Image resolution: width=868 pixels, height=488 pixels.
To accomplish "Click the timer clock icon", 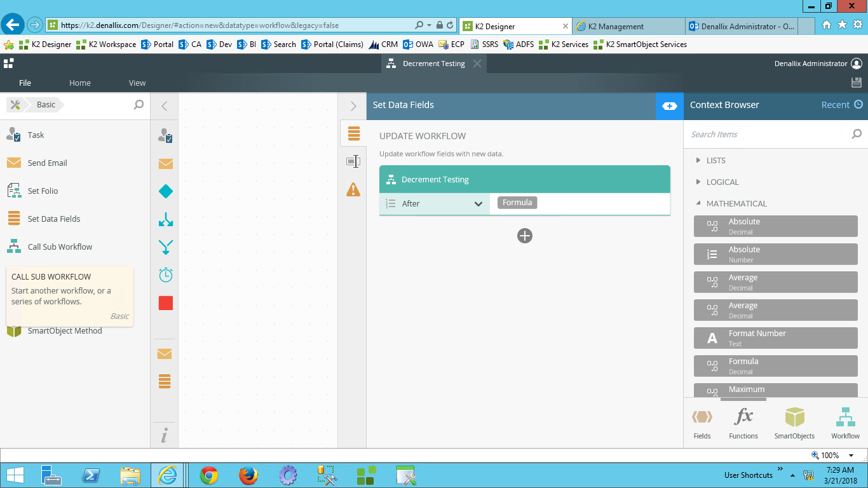I will coord(165,275).
